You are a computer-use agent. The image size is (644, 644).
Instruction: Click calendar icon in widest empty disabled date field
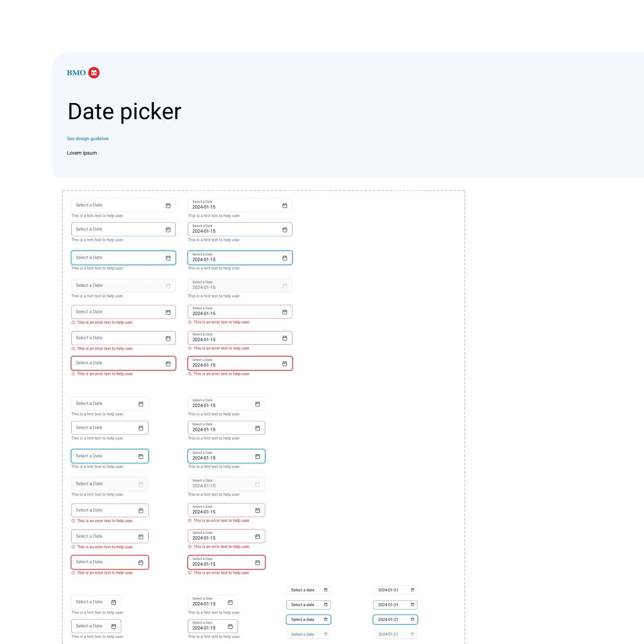[168, 286]
